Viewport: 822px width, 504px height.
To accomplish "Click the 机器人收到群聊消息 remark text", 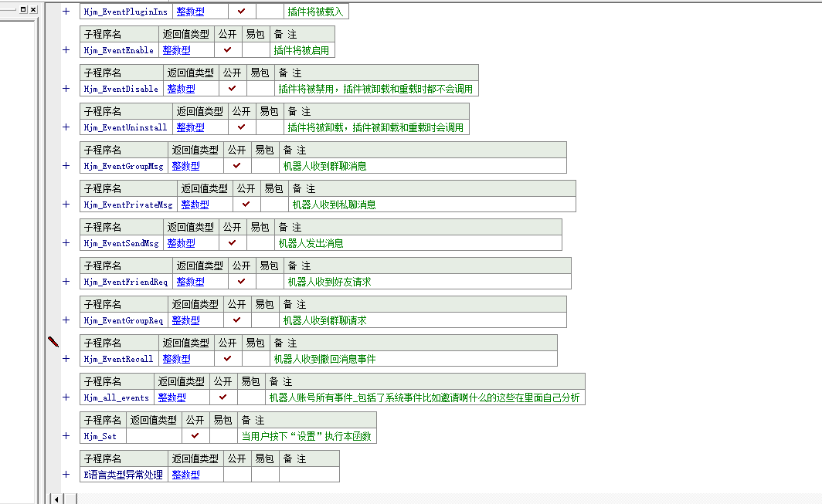I will pos(324,166).
